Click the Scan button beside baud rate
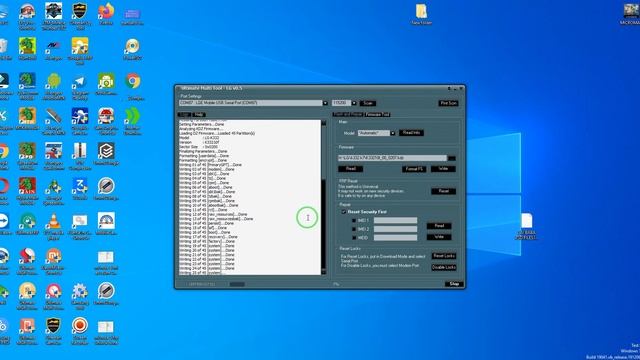 pos(368,103)
